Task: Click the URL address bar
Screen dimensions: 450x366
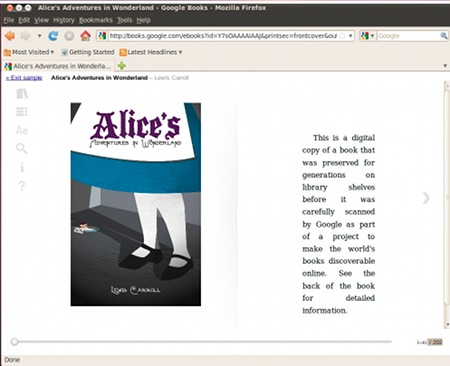Action: tap(223, 36)
